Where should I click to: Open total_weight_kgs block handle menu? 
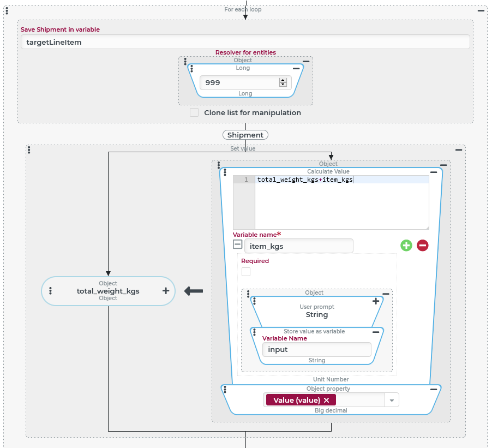(x=51, y=291)
